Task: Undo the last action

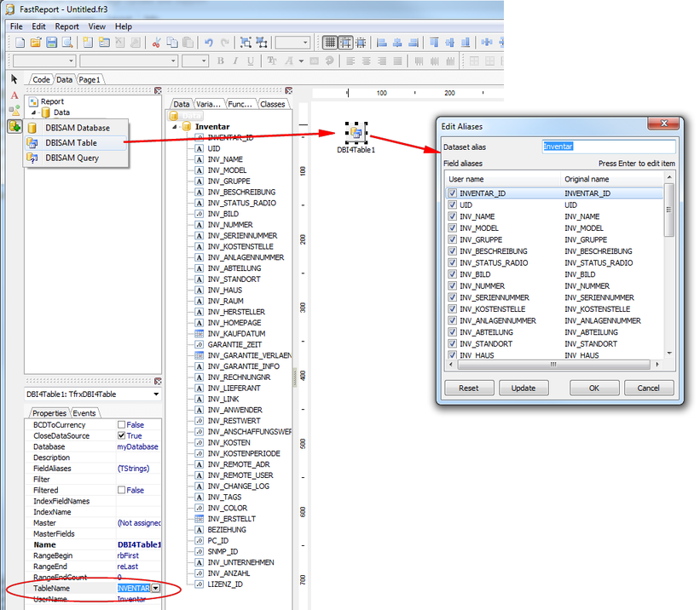Action: tap(209, 43)
